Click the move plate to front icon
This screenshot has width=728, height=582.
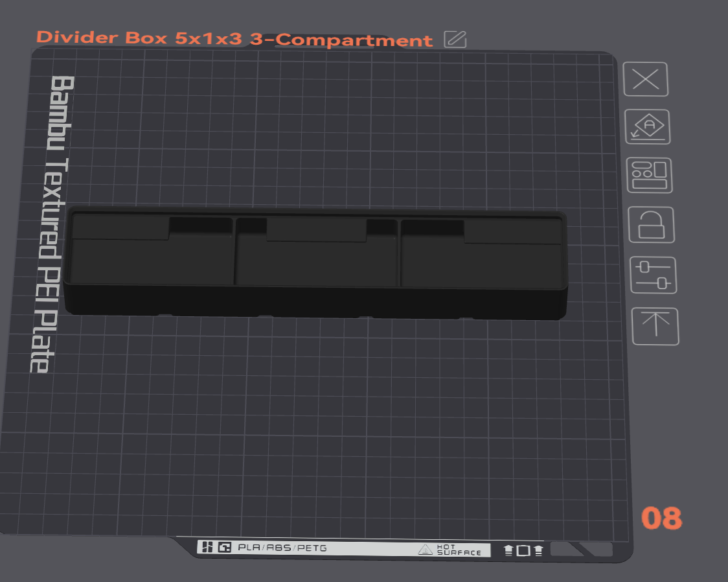click(655, 326)
